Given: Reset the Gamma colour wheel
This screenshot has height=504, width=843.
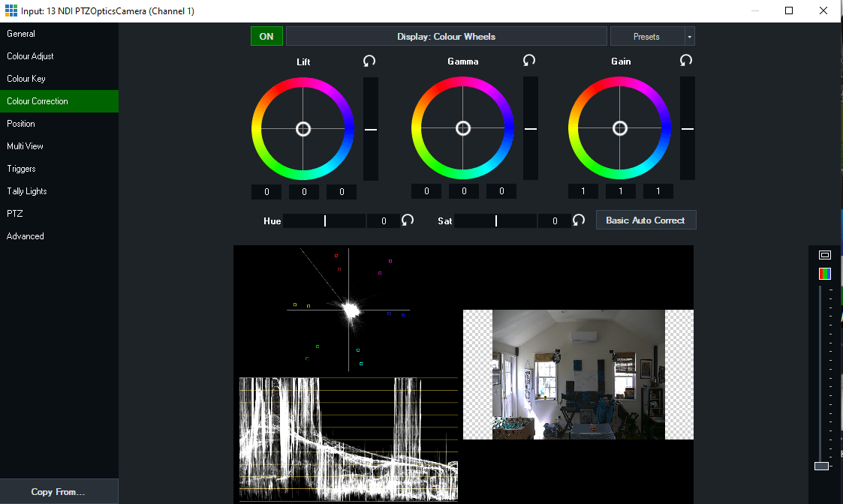Looking at the screenshot, I should 528,61.
